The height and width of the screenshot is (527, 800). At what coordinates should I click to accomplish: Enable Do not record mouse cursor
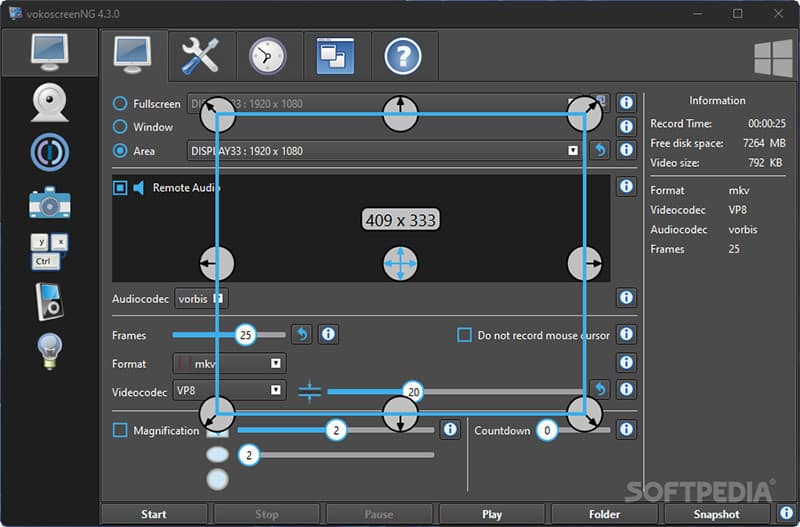coord(464,335)
